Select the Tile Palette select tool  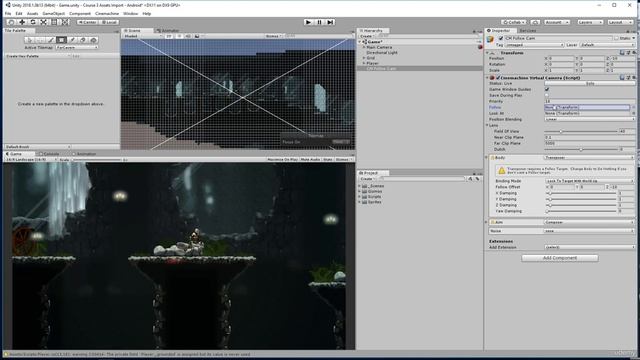pyautogui.click(x=29, y=40)
